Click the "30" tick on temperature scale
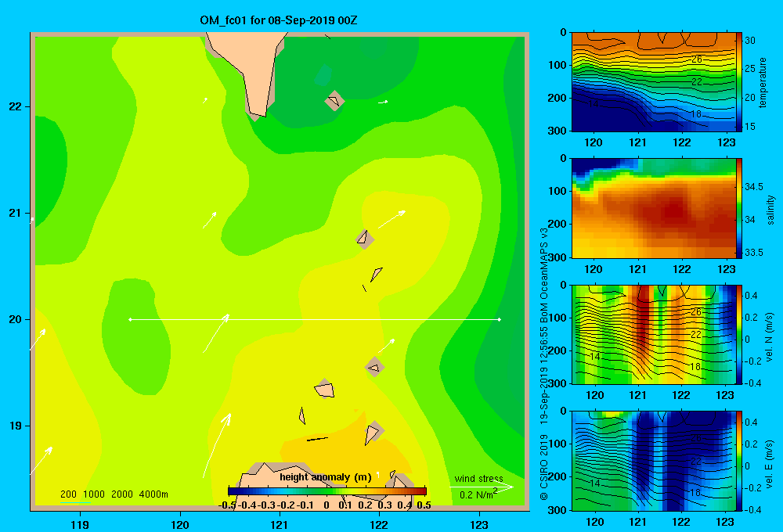 tap(750, 41)
